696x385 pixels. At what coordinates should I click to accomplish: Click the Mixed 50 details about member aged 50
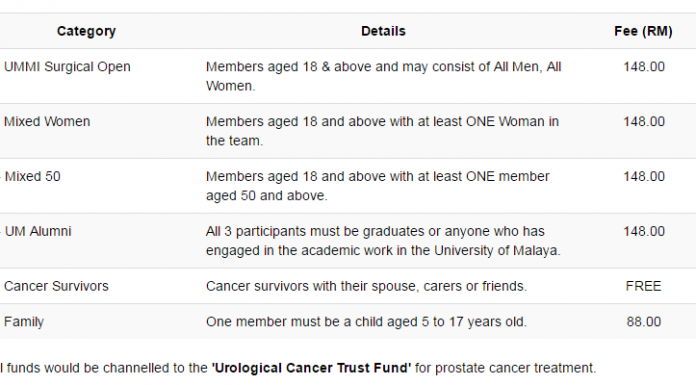pyautogui.click(x=377, y=186)
